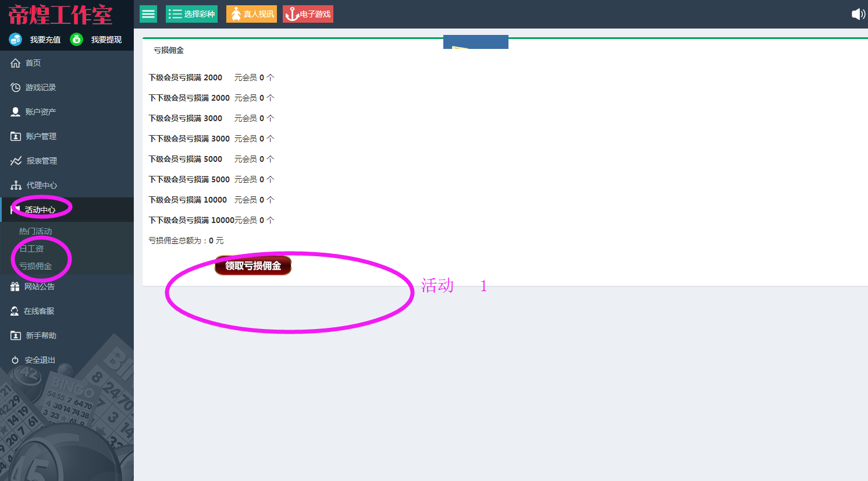Toggle the sound speaker icon

(858, 14)
